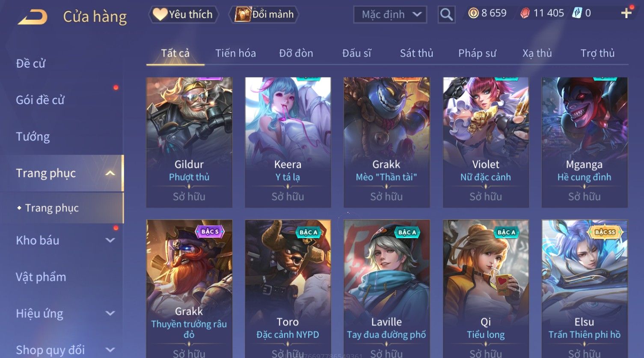
Task: Select the Tiến hóa filter tab
Action: tap(235, 53)
